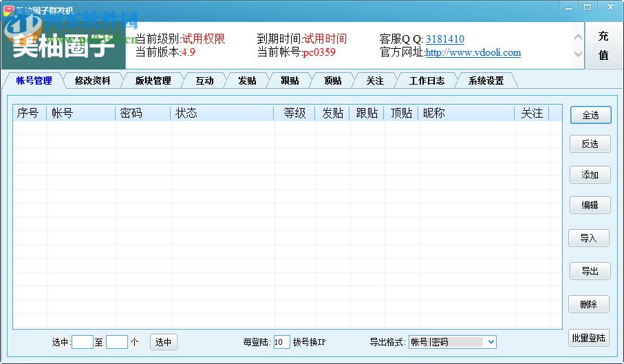Click the 反选 button
Screen dimensions: 624x364
(x=590, y=144)
